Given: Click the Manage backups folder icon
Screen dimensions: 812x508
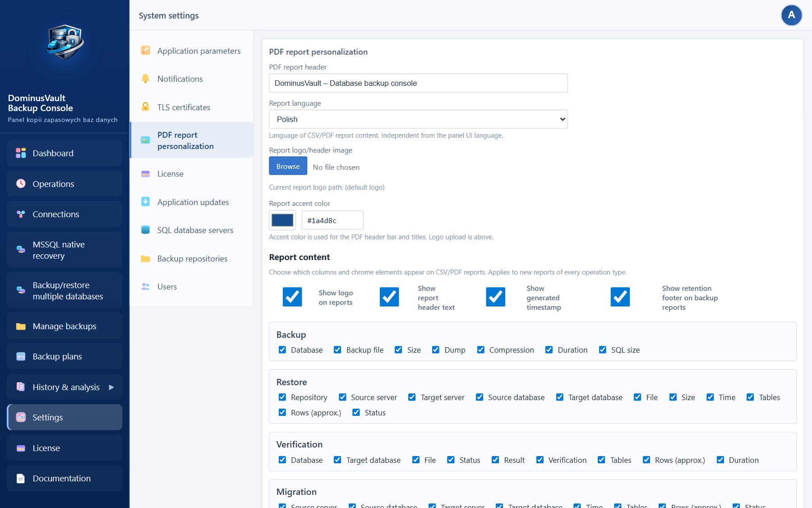Looking at the screenshot, I should [21, 326].
